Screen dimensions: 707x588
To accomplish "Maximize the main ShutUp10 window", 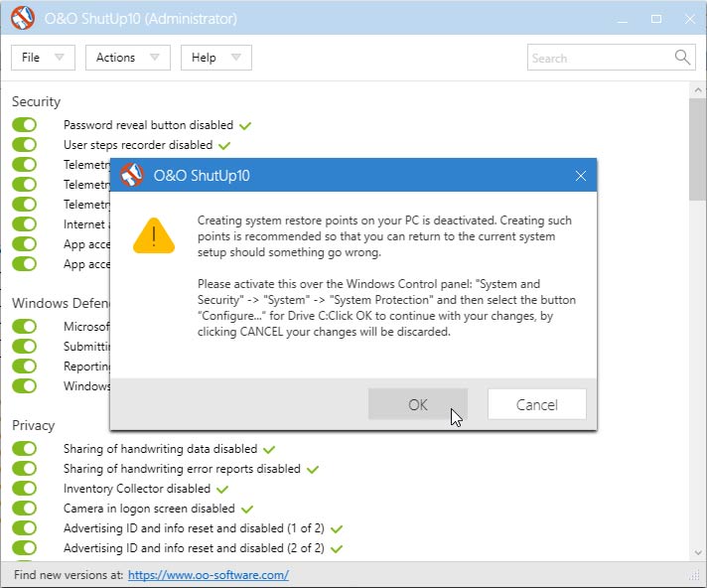I will pyautogui.click(x=656, y=19).
